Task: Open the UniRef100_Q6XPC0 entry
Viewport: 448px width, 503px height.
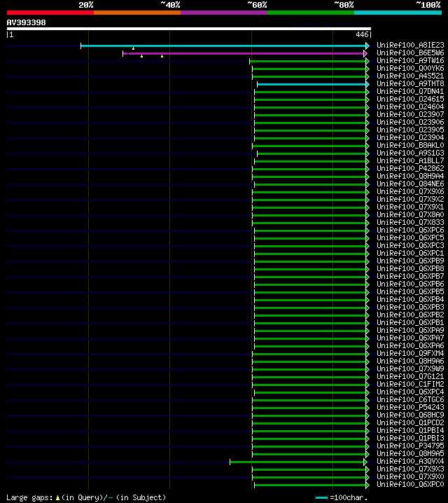Action: [x=410, y=484]
